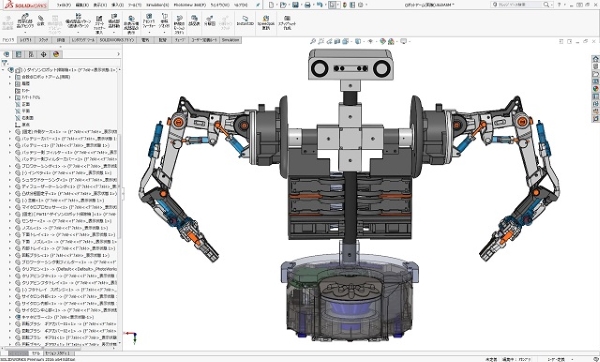Click the Exploded View tool
The width and height of the screenshot is (600, 362).
point(209,21)
